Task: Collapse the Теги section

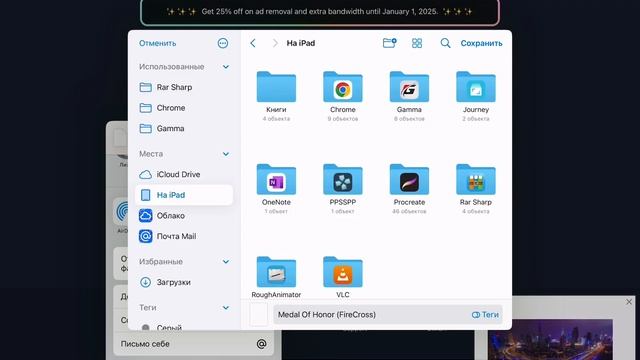Action: (x=226, y=308)
